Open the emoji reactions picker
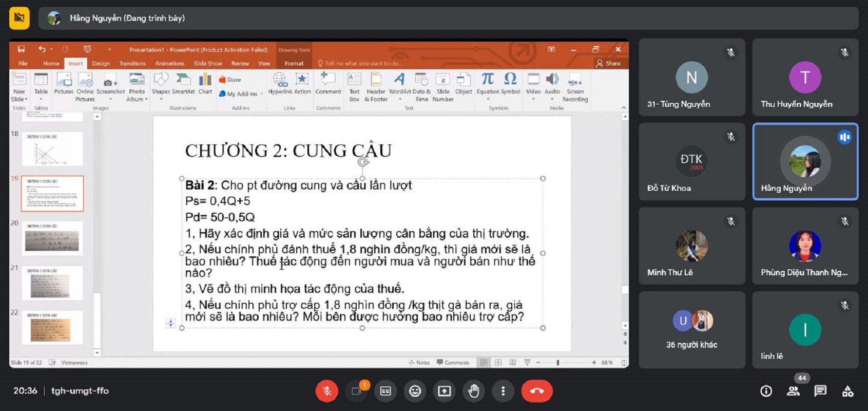This screenshot has height=411, width=868. [x=415, y=391]
